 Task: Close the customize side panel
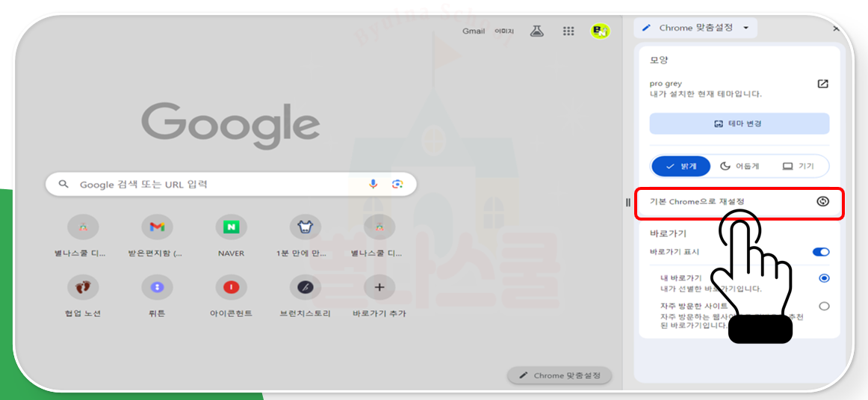click(837, 28)
